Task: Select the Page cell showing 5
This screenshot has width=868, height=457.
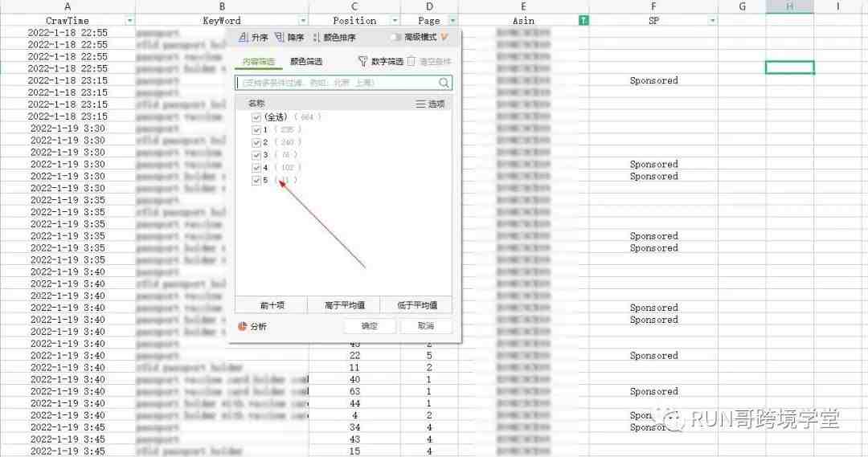Action: 429,355
